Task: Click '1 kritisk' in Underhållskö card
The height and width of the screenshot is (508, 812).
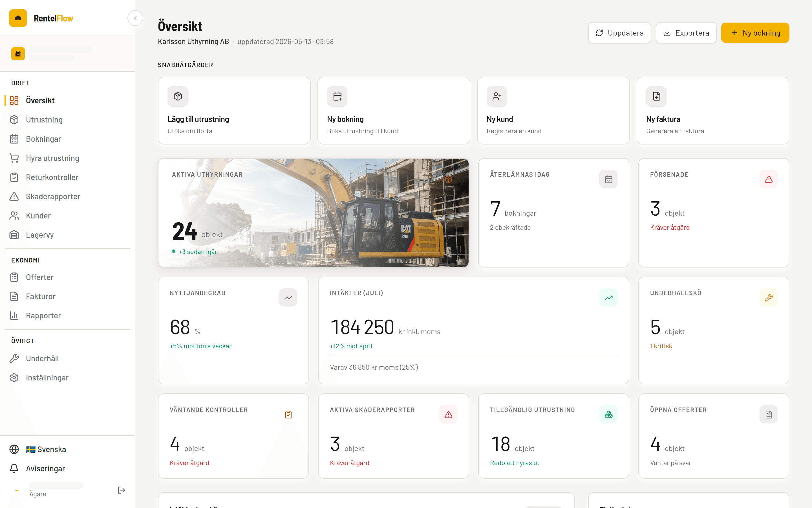Action: pos(661,346)
